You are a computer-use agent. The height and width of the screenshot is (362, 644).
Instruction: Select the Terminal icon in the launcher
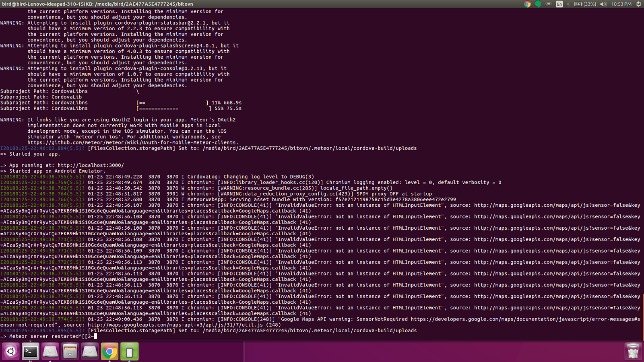(31, 351)
